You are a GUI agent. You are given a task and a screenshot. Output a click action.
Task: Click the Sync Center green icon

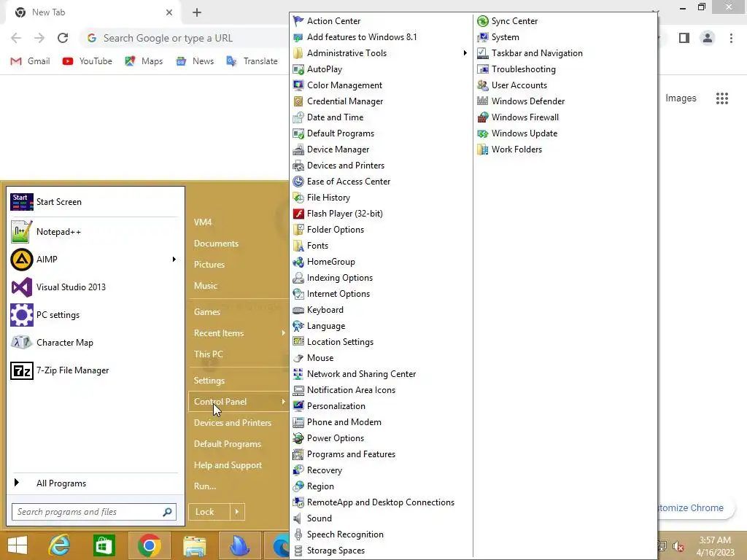pyautogui.click(x=483, y=21)
